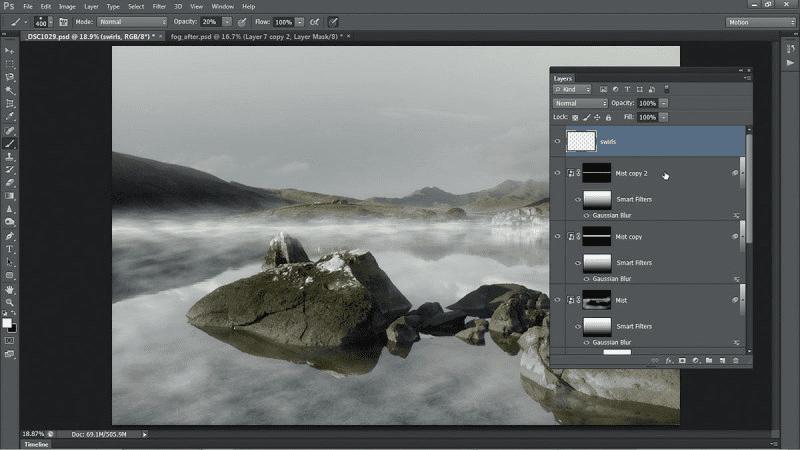Viewport: 800px width, 450px height.
Task: Toggle visibility of Mist copy 2 layer
Action: [x=558, y=173]
